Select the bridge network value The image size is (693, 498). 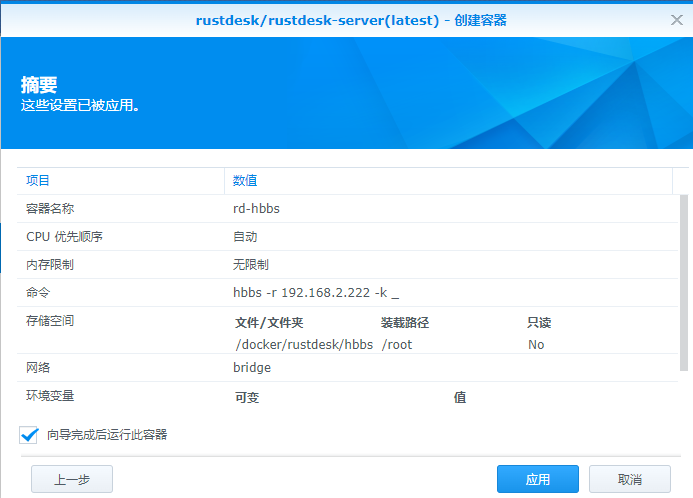coord(252,368)
